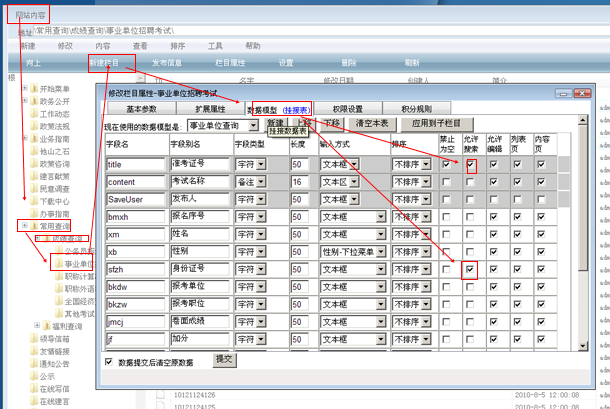Click the 福利查询 folder icon

click(47, 326)
